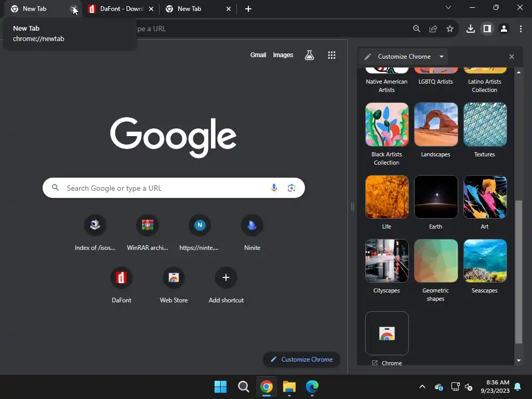532x399 pixels.
Task: Open the https://ninte... shortcut
Action: pos(199,233)
